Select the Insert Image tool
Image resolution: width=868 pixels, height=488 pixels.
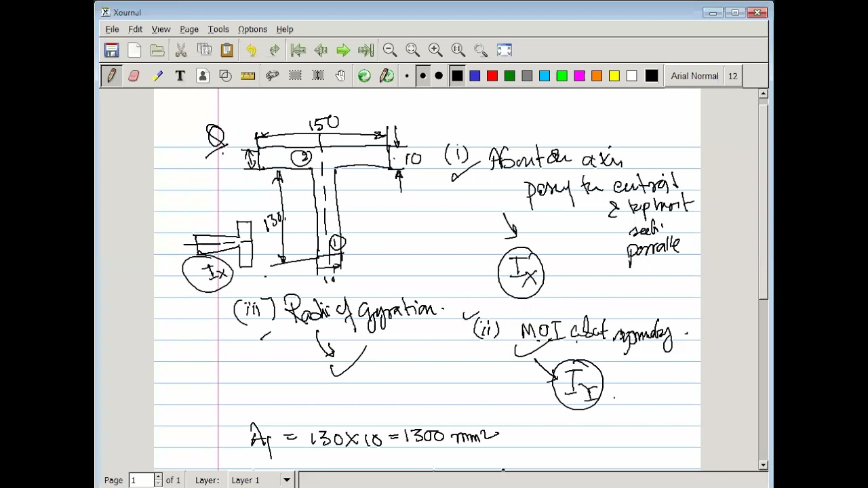point(203,76)
